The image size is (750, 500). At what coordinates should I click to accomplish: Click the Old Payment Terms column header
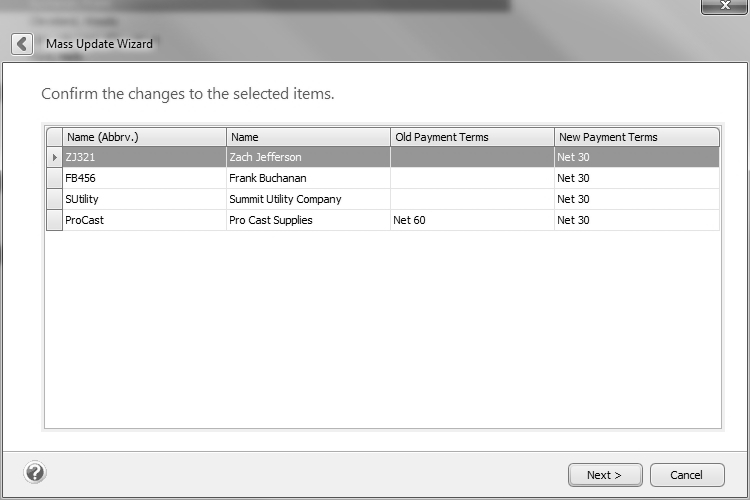472,137
